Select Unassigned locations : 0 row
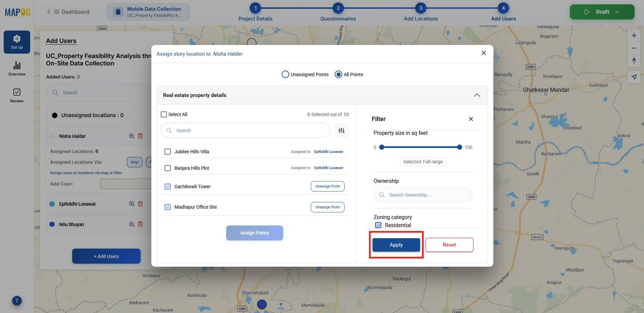The width and height of the screenshot is (644, 313). 99,115
